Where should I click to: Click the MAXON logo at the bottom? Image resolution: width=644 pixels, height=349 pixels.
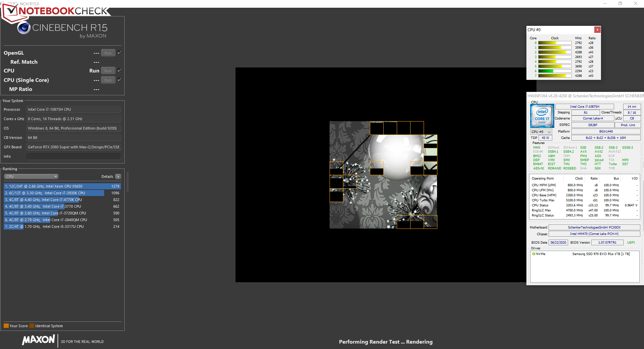pyautogui.click(x=38, y=340)
